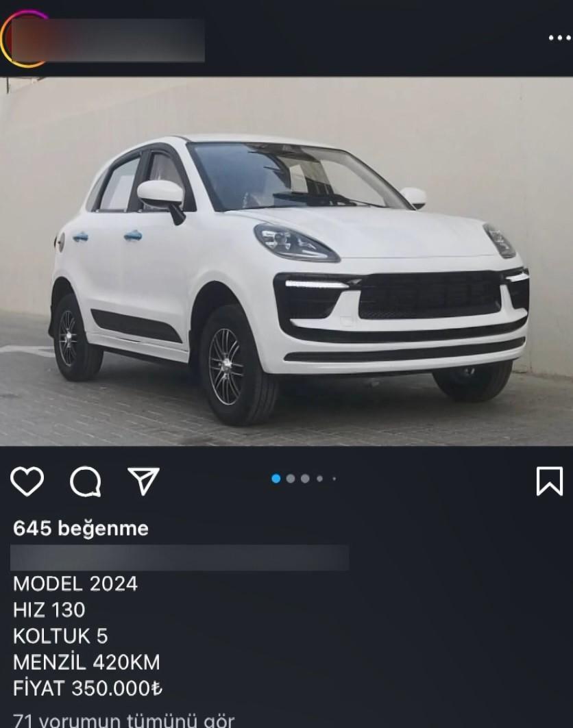Tap the MENZİL 420KM caption line
Image resolution: width=573 pixels, height=728 pixels.
[86, 662]
